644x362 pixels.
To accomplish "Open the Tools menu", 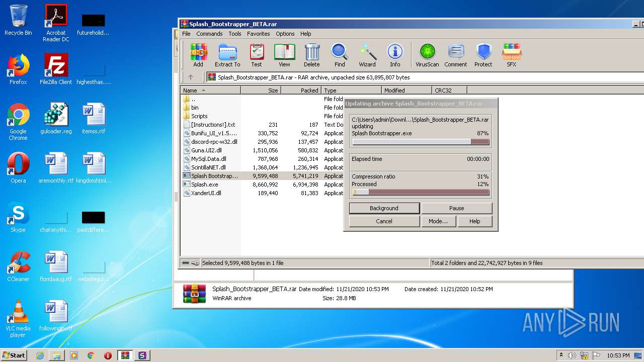I will 235,34.
